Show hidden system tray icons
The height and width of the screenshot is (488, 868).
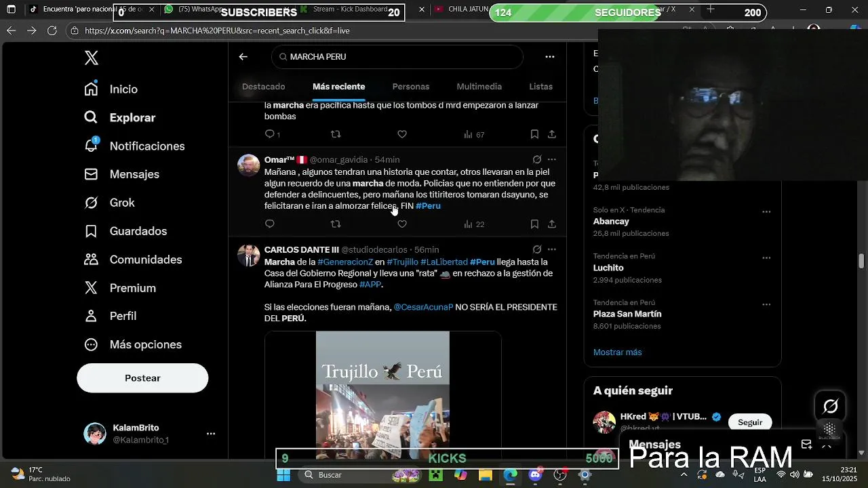684,475
